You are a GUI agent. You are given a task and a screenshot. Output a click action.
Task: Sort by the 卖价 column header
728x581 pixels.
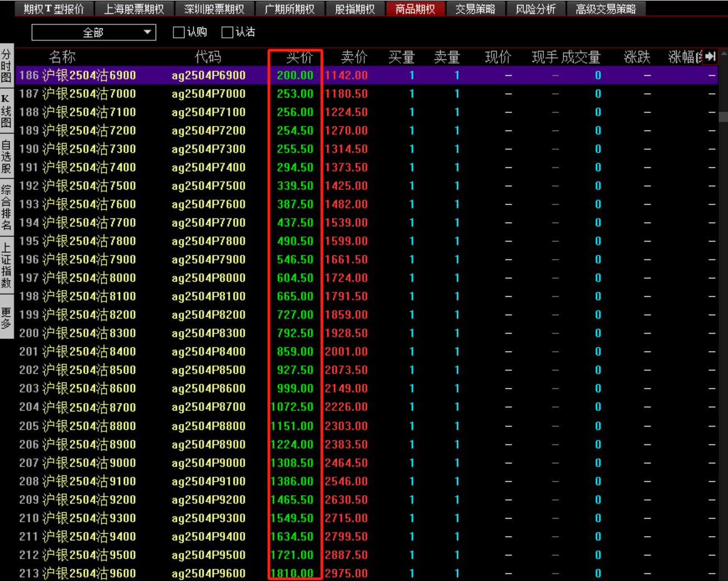click(354, 57)
